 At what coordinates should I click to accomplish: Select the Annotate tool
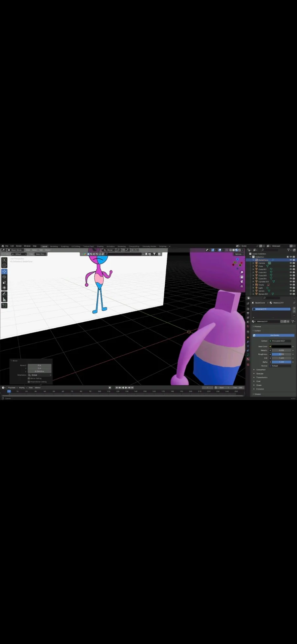(4, 294)
